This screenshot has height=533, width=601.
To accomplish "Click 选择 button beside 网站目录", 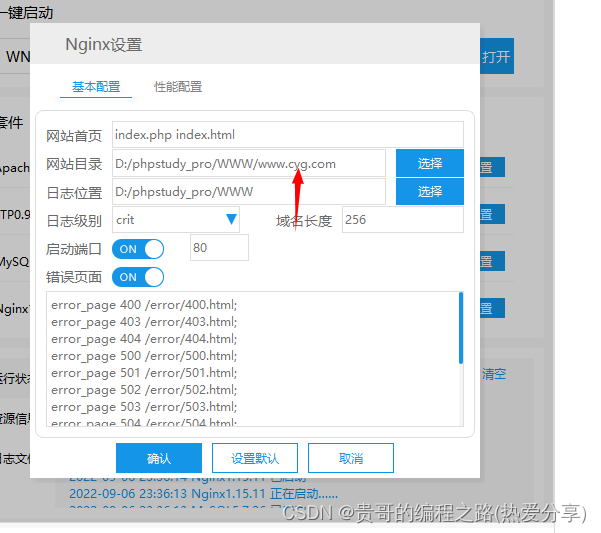I will [430, 164].
